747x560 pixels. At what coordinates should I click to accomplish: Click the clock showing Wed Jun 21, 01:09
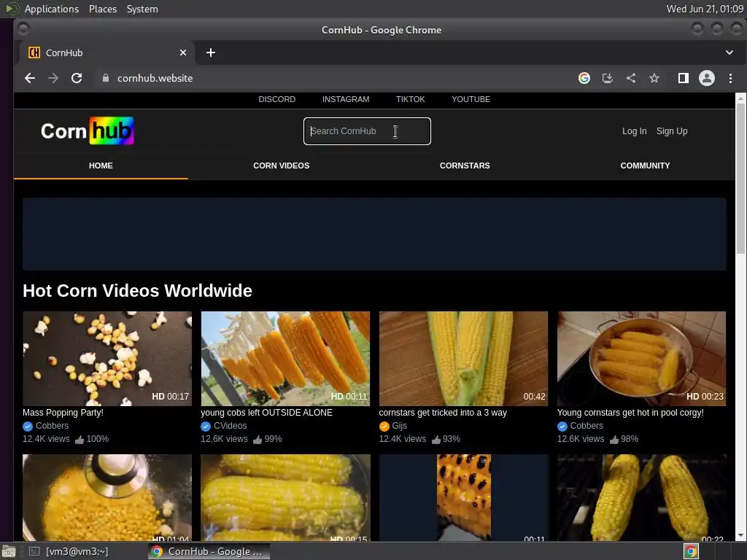click(705, 9)
